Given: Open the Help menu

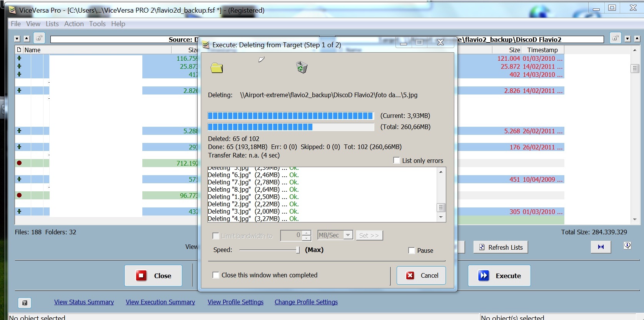Looking at the screenshot, I should 118,24.
